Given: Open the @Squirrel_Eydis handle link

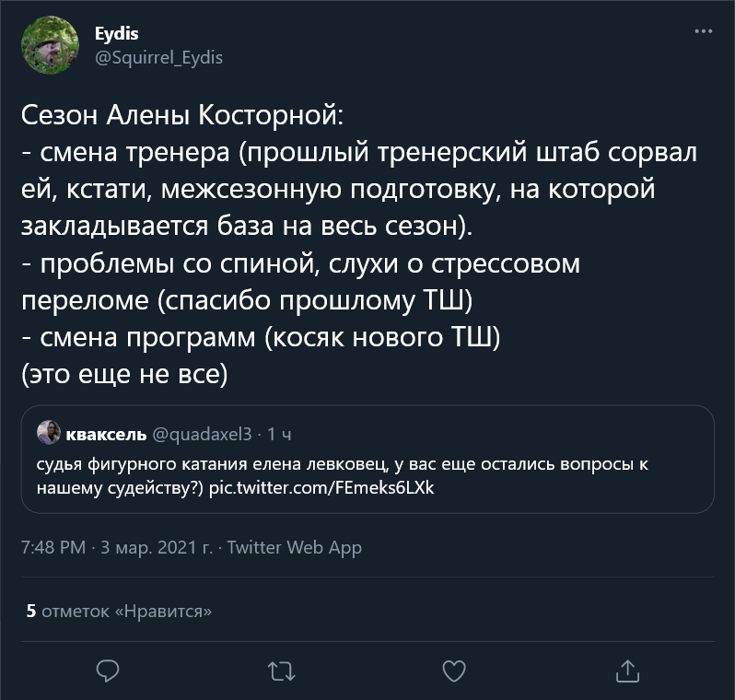Looking at the screenshot, I should point(158,57).
